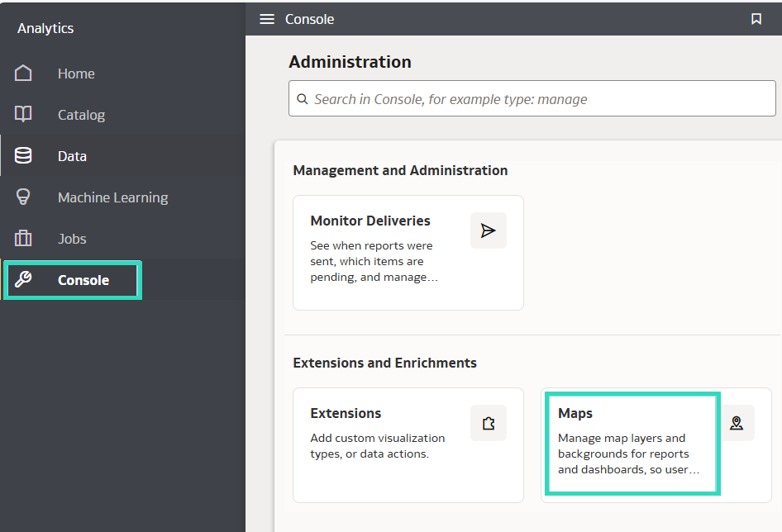Go to Machine Learning page

point(112,197)
